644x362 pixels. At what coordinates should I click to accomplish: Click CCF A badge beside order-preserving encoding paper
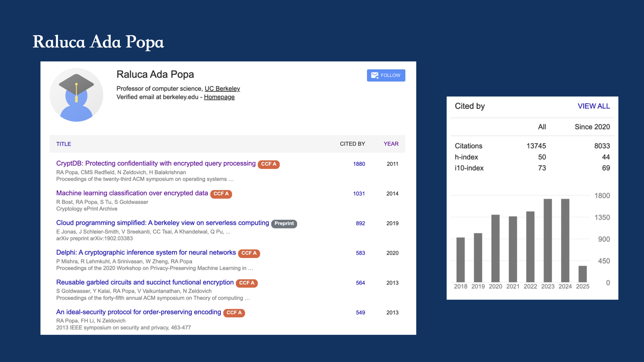click(234, 312)
